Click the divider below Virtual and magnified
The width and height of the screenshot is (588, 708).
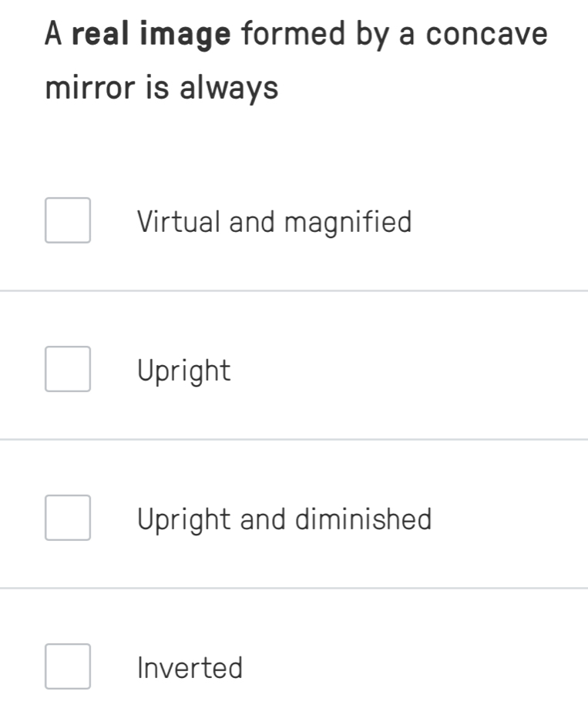tap(294, 291)
